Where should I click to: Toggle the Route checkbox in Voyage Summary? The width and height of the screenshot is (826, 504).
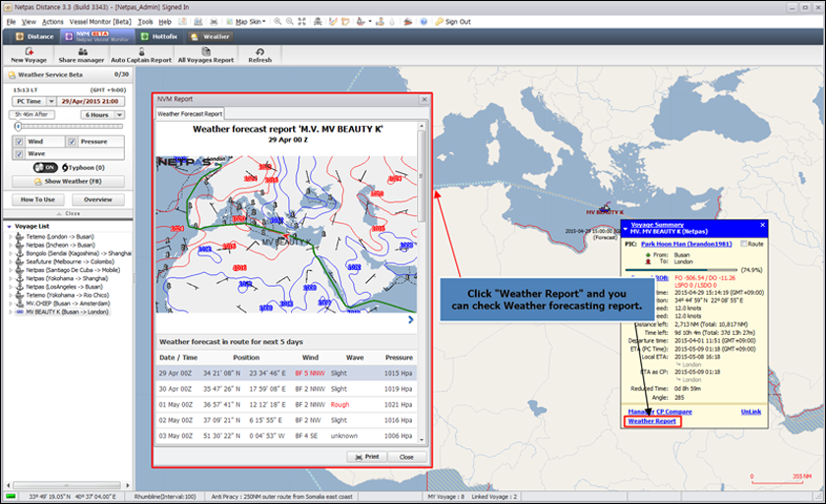pos(743,244)
